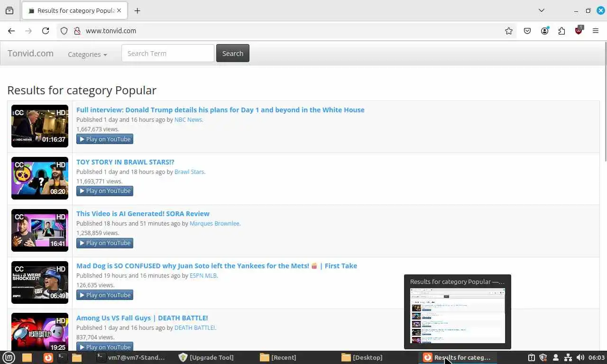This screenshot has height=364, width=607.
Task: Click the Search Term input field
Action: [168, 53]
